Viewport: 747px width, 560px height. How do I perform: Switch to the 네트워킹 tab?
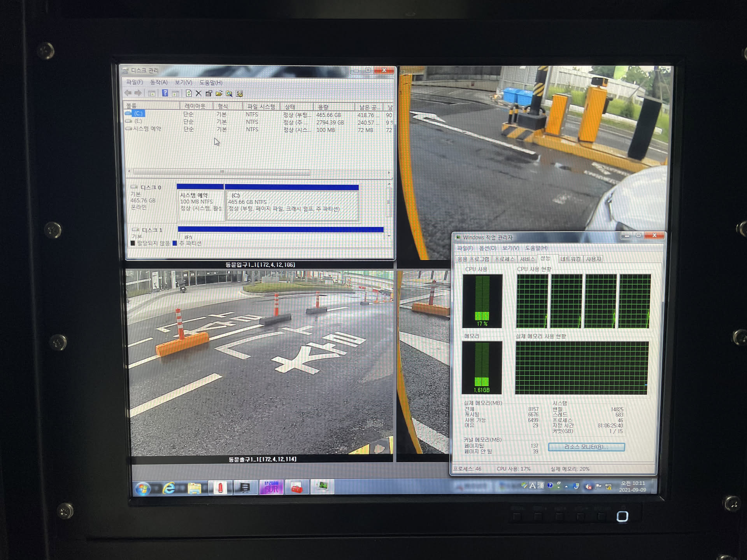click(x=570, y=259)
